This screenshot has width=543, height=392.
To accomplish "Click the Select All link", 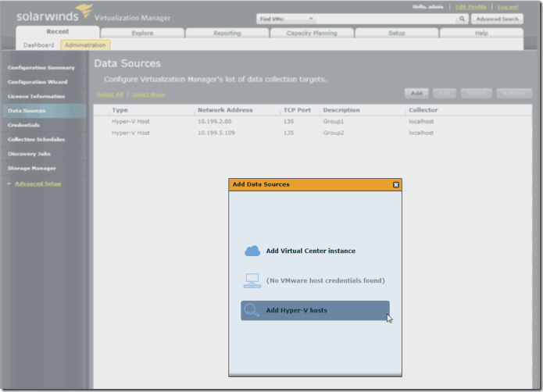I will tap(110, 94).
